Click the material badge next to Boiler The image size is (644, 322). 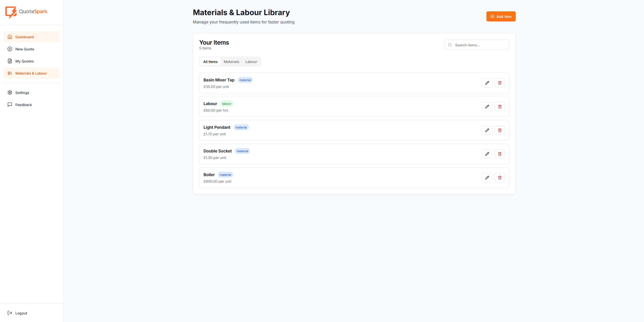(x=225, y=174)
